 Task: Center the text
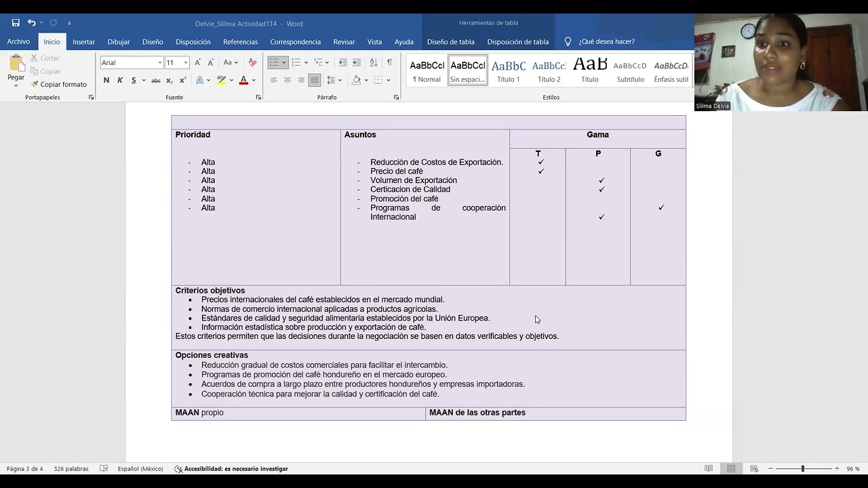[288, 80]
